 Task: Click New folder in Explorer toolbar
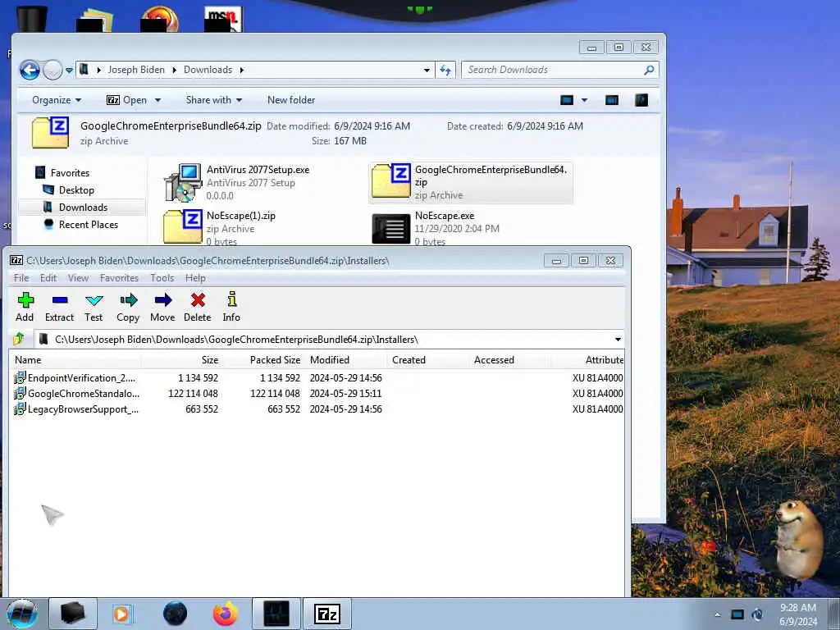pos(291,100)
